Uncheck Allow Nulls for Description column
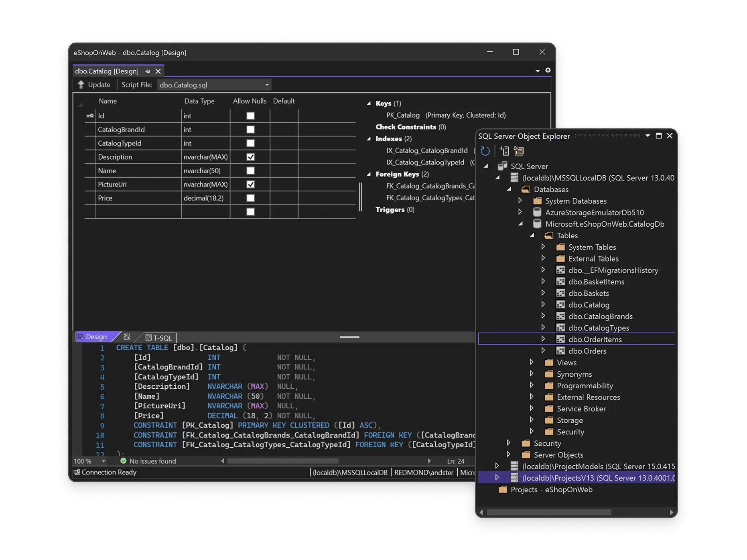Screen dimensions: 747x560 click(250, 157)
